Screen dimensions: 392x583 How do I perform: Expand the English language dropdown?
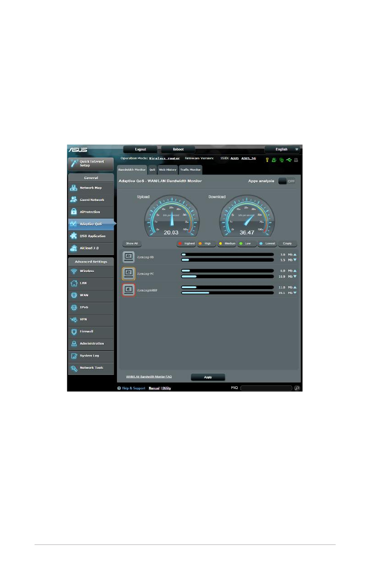tap(283, 149)
